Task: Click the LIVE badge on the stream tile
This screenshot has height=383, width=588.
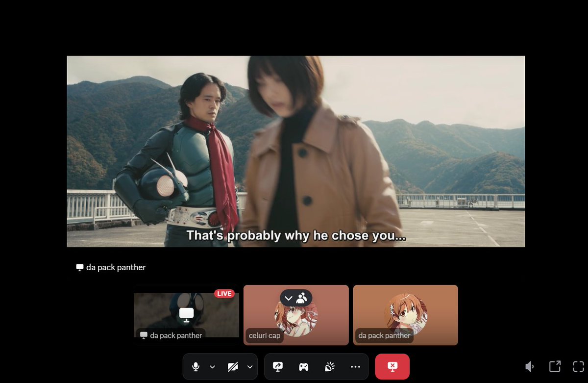Action: tap(224, 293)
